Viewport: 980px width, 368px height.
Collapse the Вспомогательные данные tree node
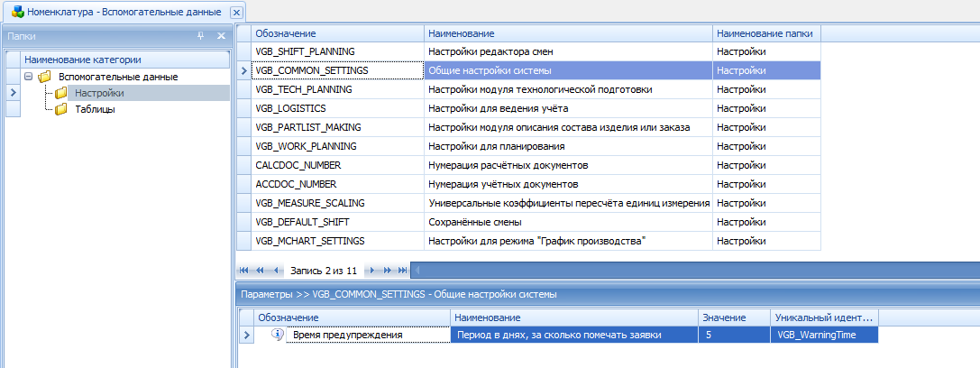pyautogui.click(x=30, y=77)
